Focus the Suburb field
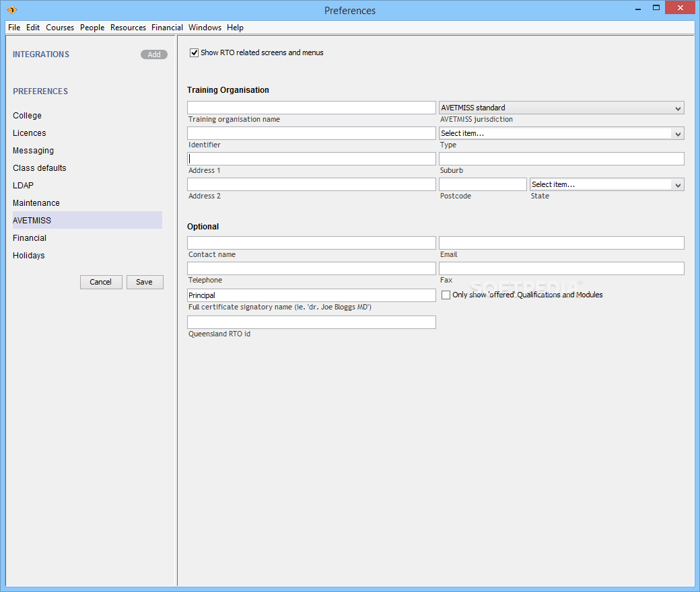The width and height of the screenshot is (700, 592). [x=561, y=159]
